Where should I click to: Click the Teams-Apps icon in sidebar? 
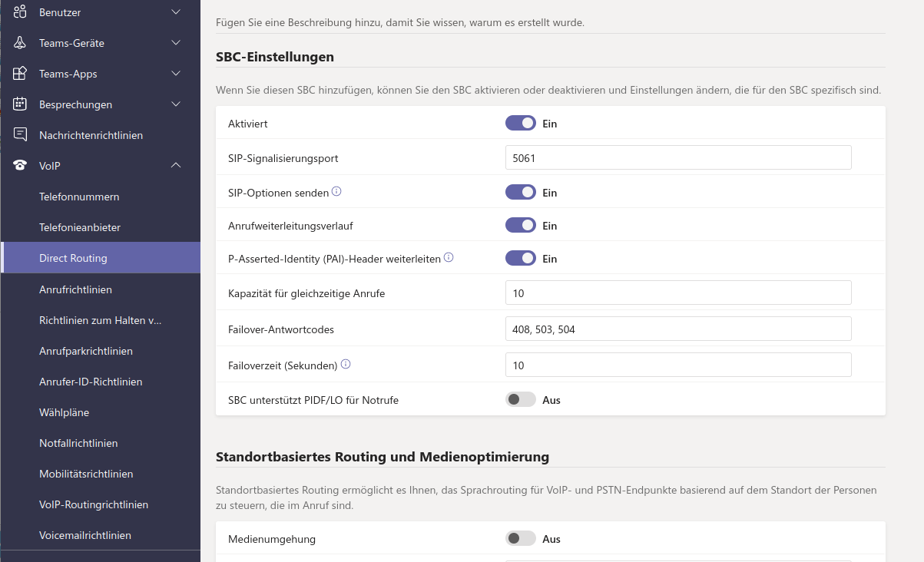tap(20, 74)
